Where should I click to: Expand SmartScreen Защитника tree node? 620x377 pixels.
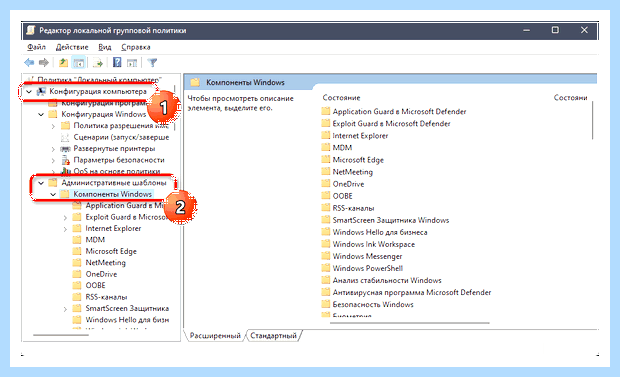point(65,309)
